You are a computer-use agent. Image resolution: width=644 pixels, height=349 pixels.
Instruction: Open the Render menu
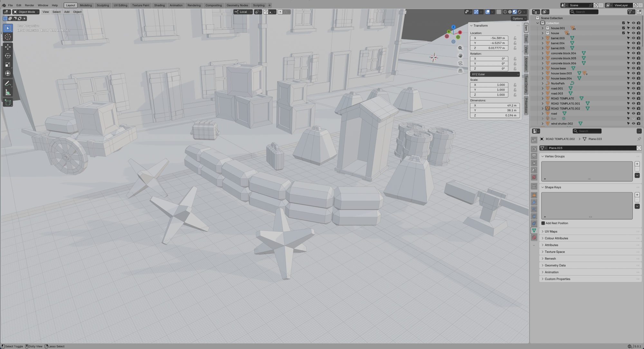29,5
